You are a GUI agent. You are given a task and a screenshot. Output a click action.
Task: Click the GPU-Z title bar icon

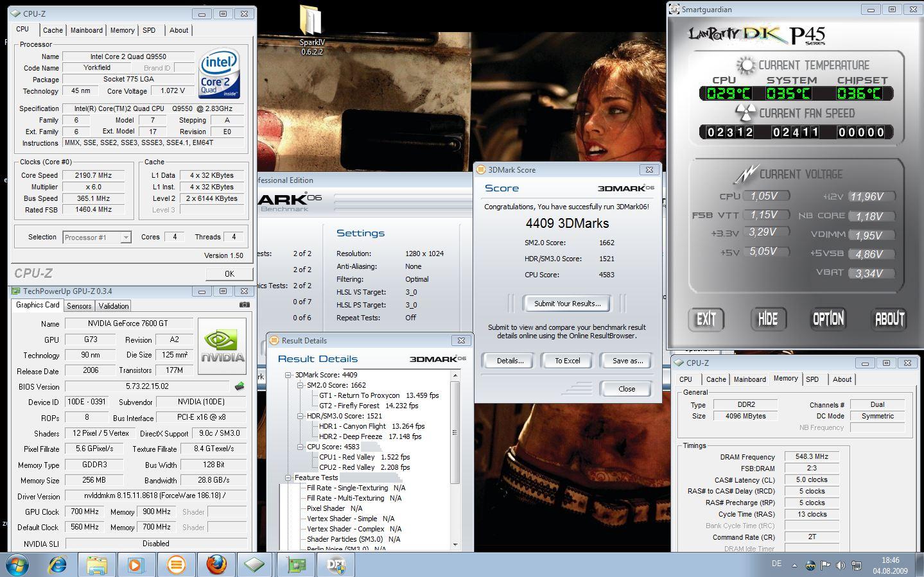(x=17, y=291)
